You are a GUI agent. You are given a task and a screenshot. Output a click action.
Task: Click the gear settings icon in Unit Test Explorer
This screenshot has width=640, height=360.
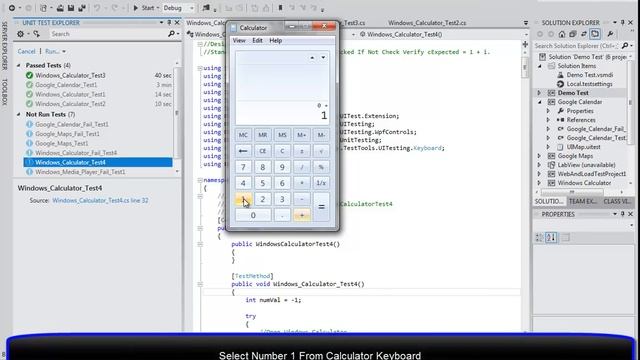pyautogui.click(x=20, y=34)
